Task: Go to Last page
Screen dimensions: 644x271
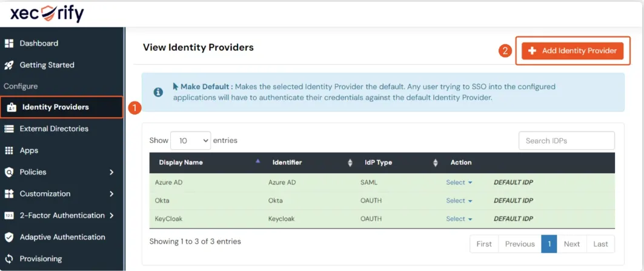Action: tap(600, 244)
